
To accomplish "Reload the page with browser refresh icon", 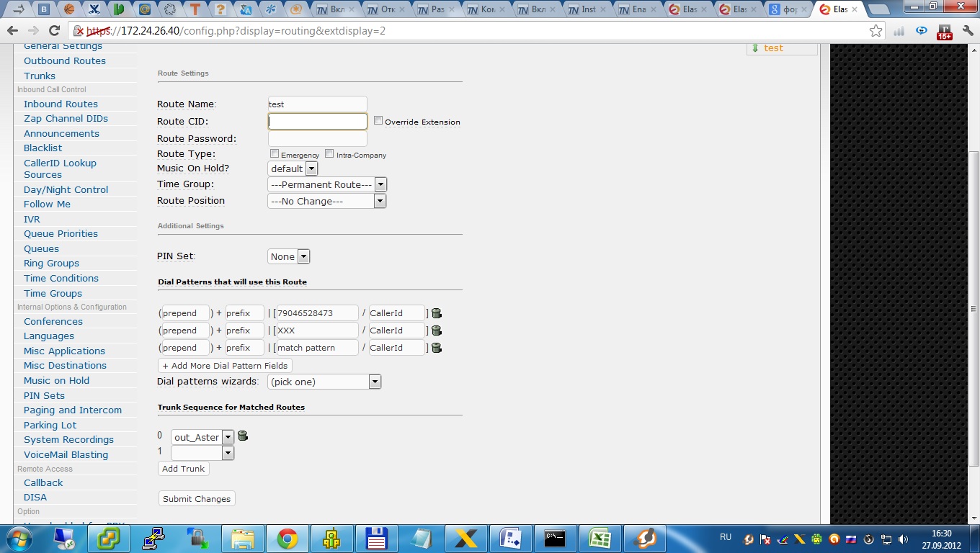I will click(54, 30).
